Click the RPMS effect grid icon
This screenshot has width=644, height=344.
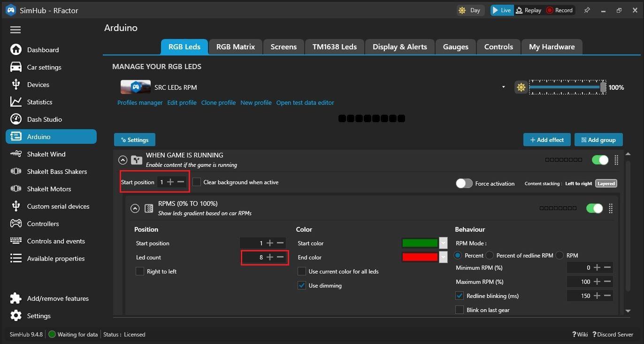(149, 208)
